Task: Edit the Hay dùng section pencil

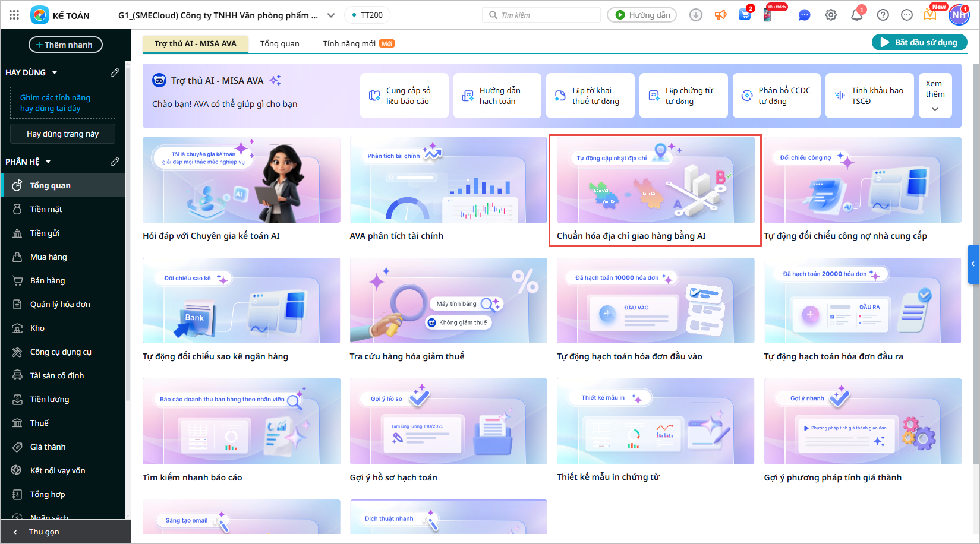Action: coord(115,72)
